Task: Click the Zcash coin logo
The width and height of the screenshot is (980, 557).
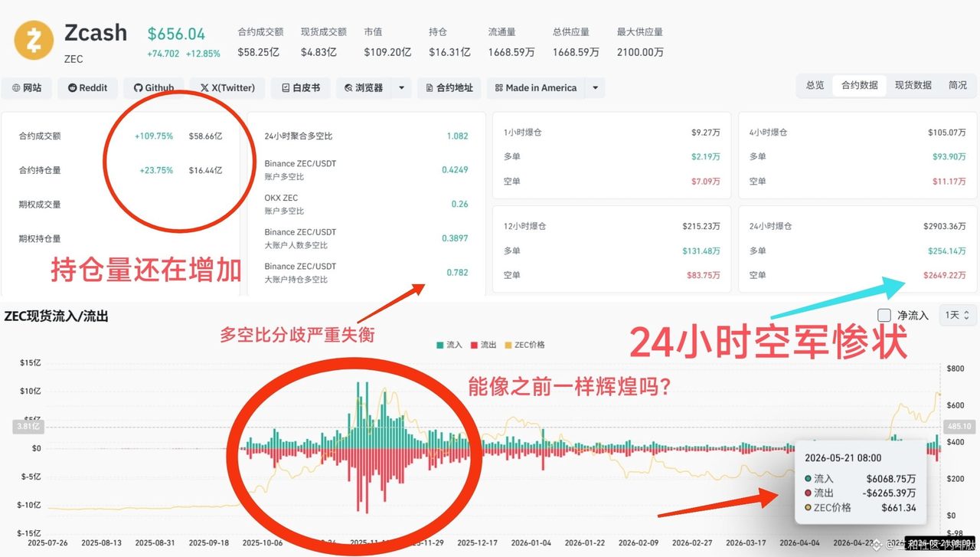Action: tap(34, 41)
